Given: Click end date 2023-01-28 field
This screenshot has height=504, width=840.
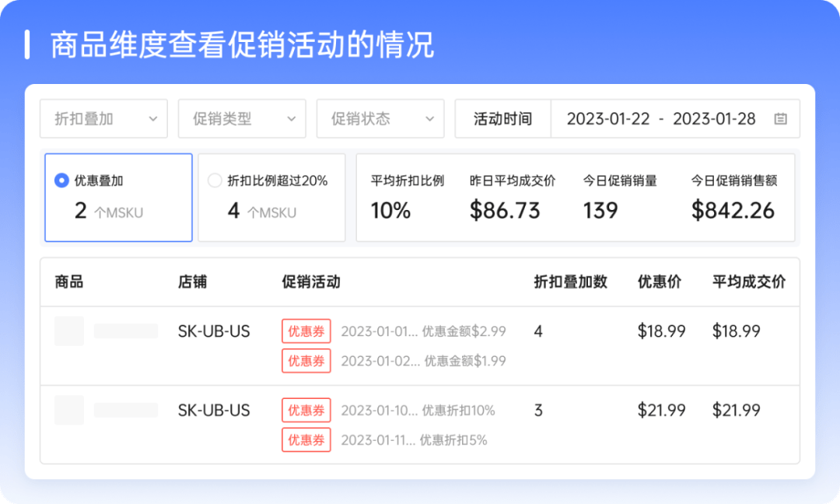Looking at the screenshot, I should click(714, 119).
